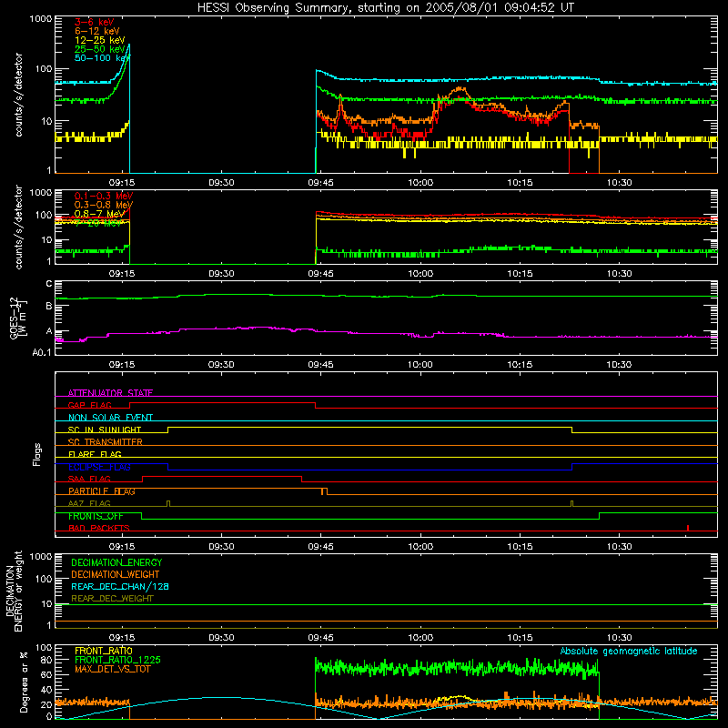This screenshot has width=728, height=728.
Task: Click the green 7-20 MeV legend label
Action: [98, 223]
